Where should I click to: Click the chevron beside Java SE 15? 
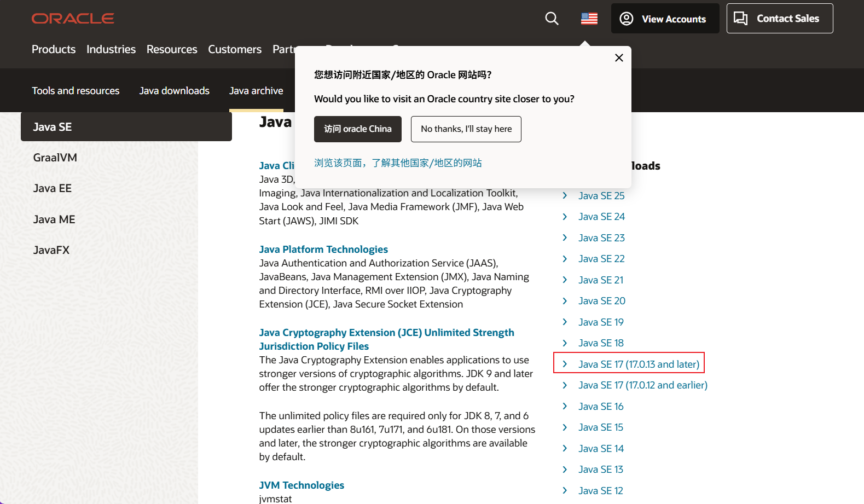tap(565, 427)
